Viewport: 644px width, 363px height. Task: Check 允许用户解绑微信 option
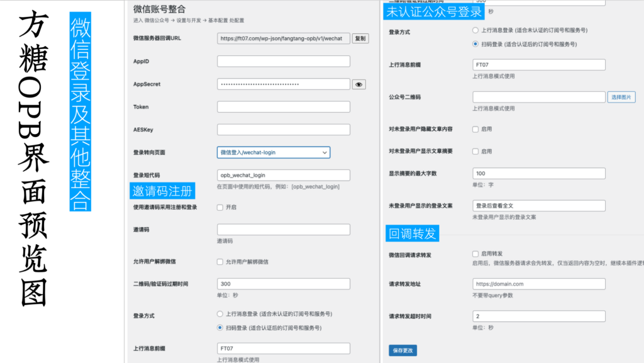point(220,261)
